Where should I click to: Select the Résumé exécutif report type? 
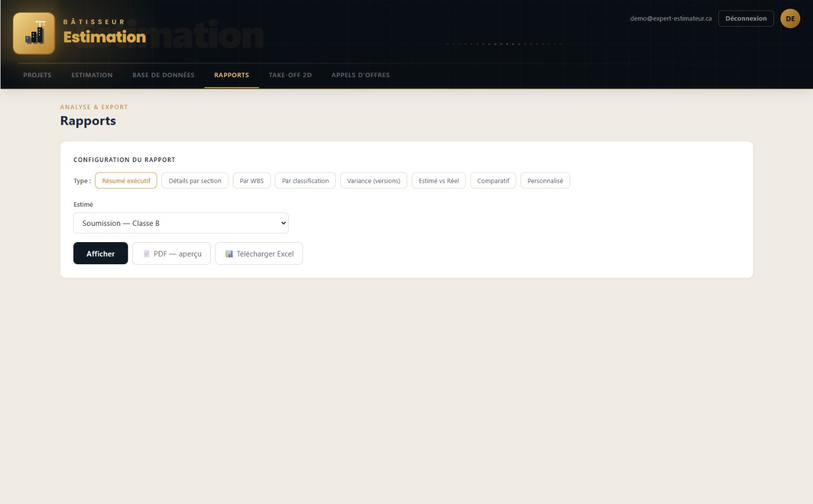pyautogui.click(x=126, y=181)
